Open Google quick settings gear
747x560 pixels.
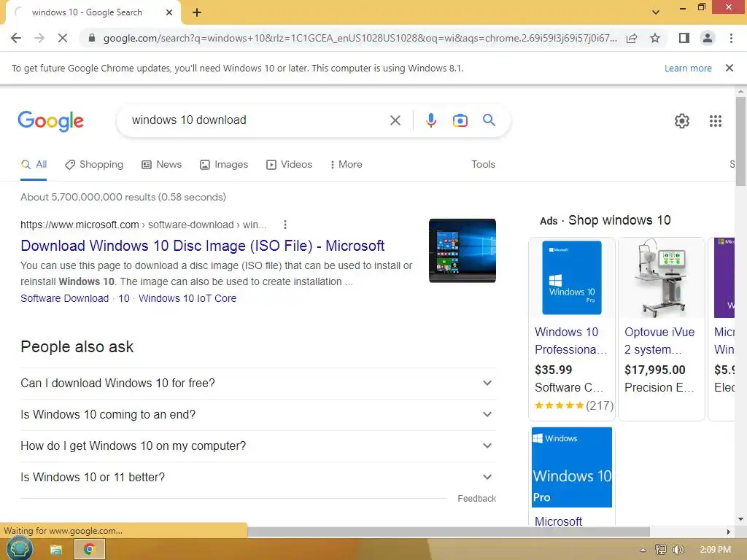(682, 121)
